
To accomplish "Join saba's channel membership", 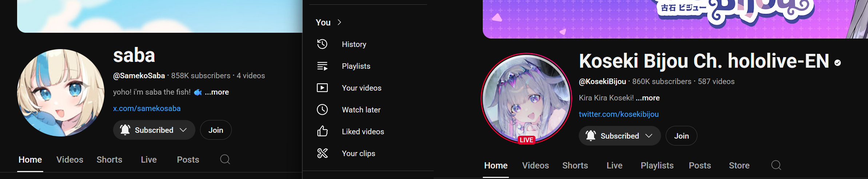I will point(216,130).
